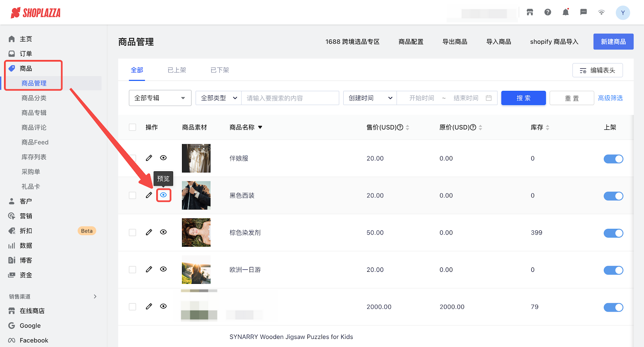Open the help question mark icon
Image resolution: width=644 pixels, height=347 pixels.
[548, 12]
